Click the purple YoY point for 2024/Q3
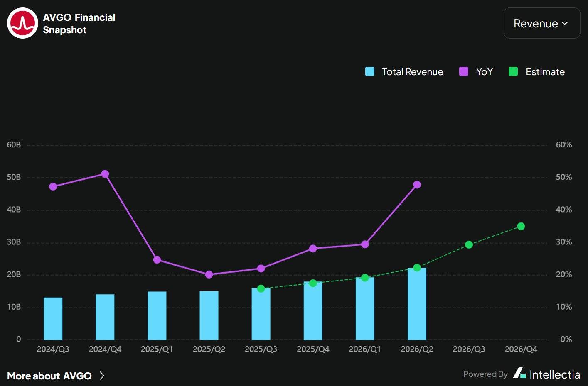This screenshot has width=588, height=386. click(x=53, y=187)
